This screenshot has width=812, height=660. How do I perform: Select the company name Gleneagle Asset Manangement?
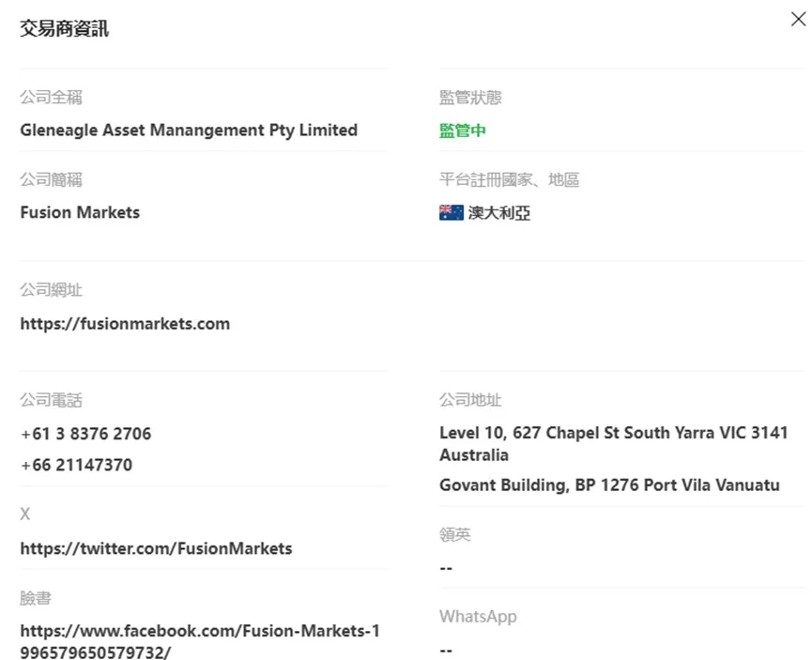click(x=189, y=130)
